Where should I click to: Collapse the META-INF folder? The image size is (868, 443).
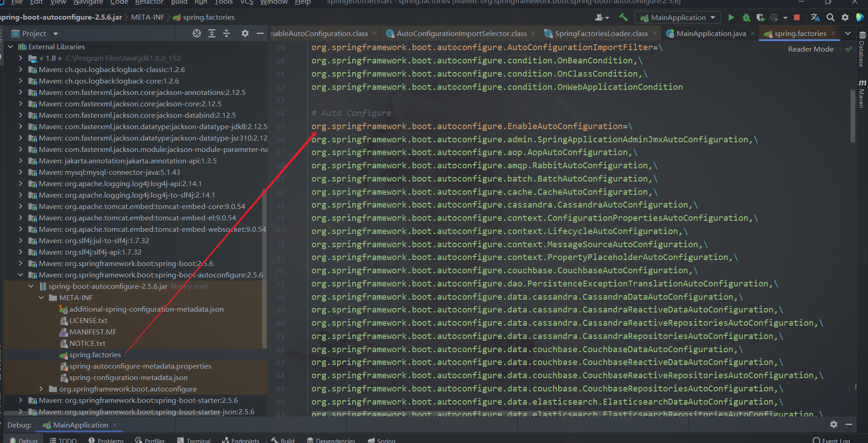point(41,297)
